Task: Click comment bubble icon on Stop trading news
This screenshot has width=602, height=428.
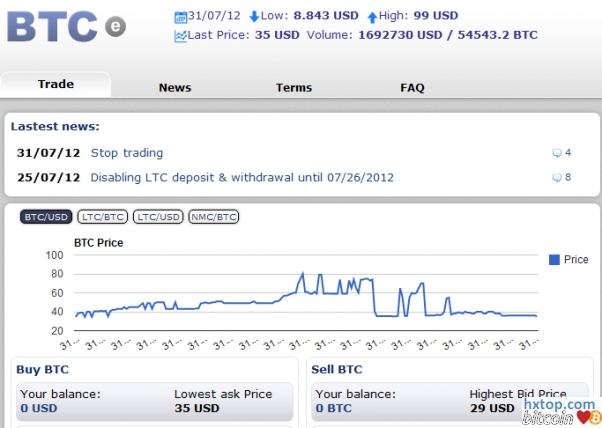Action: click(x=557, y=153)
